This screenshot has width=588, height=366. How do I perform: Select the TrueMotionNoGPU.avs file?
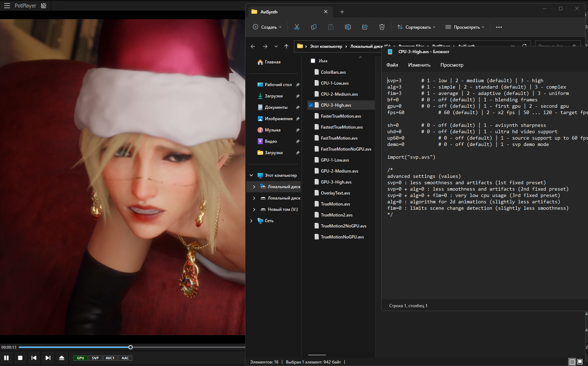pyautogui.click(x=342, y=237)
